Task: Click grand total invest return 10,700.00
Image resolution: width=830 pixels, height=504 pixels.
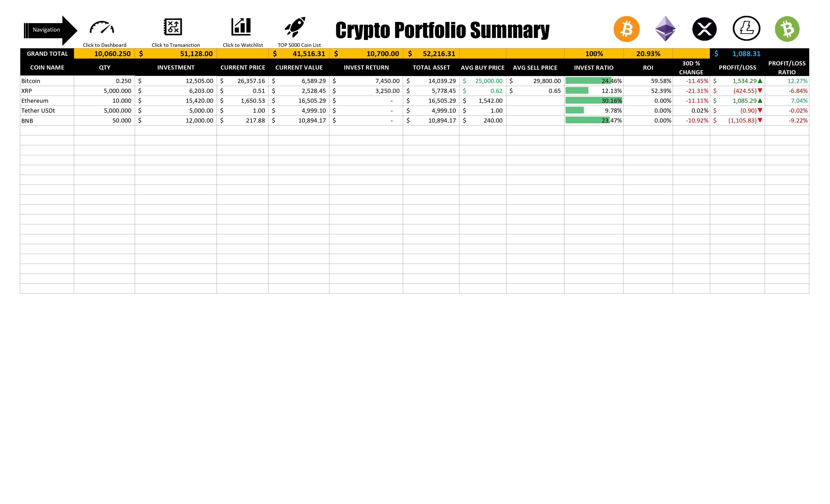Action: tap(366, 54)
